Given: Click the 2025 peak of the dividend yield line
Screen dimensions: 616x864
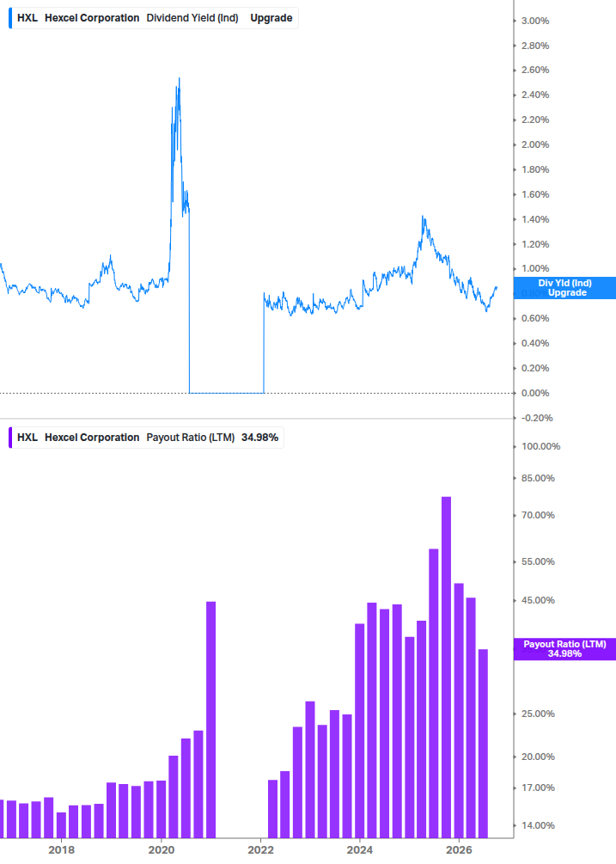Looking at the screenshot, I should tap(423, 218).
